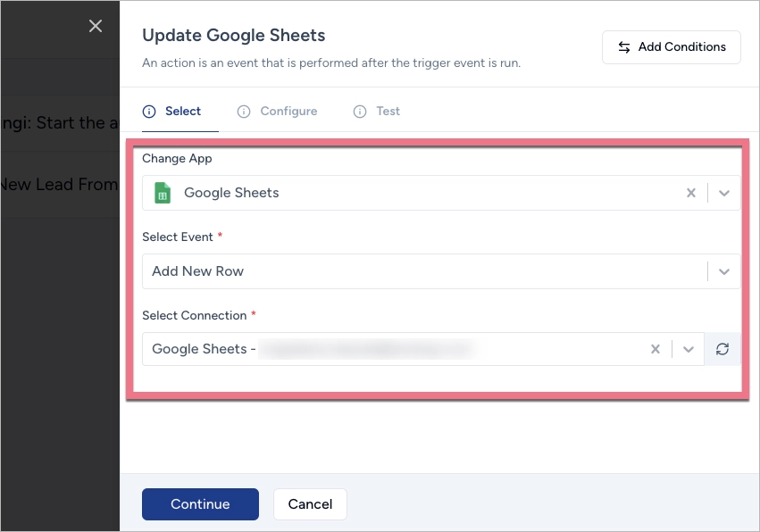Click the Add Conditions button

click(672, 47)
